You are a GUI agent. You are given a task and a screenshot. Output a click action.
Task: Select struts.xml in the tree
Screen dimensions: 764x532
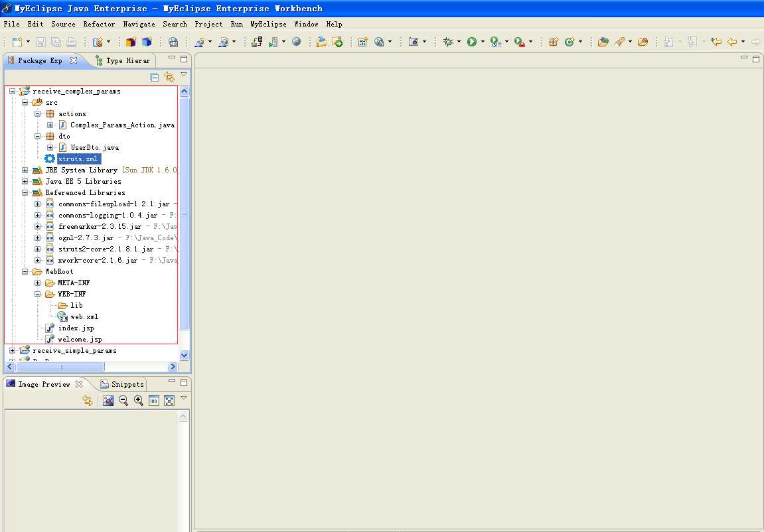pos(78,159)
